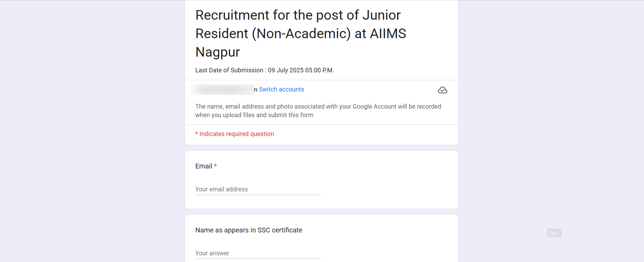This screenshot has height=262, width=644.
Task: Click the underline below Your answer
Action: pos(258,259)
